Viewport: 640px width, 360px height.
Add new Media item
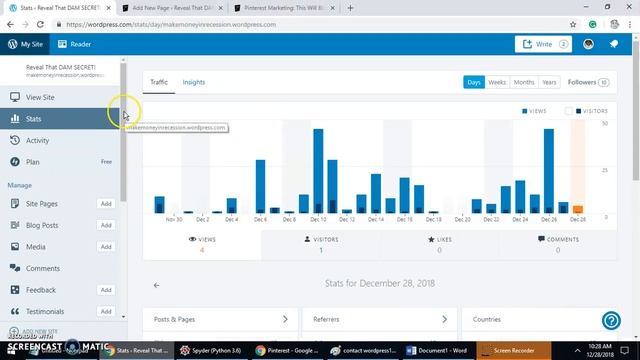coord(106,247)
